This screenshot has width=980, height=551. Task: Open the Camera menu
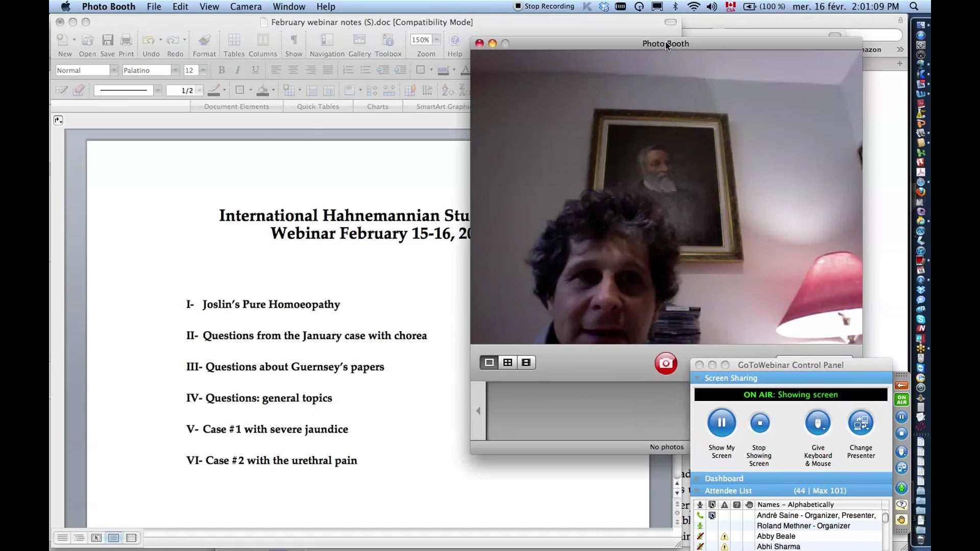coord(246,7)
